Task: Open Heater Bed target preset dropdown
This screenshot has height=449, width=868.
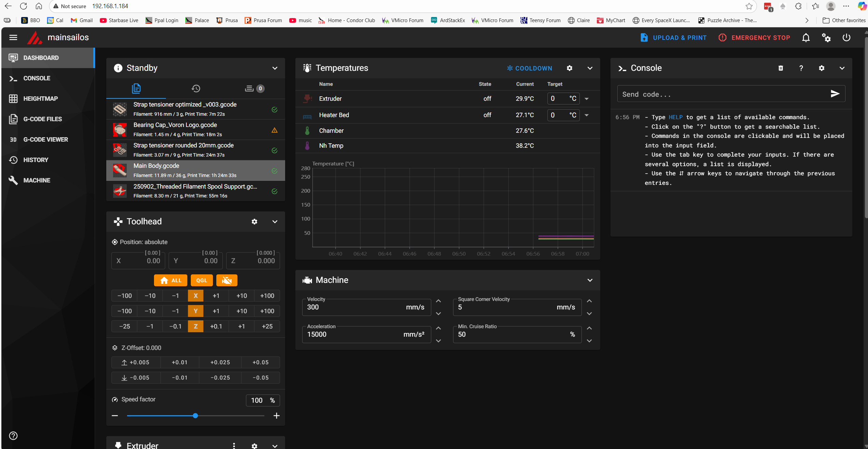Action: [x=587, y=115]
